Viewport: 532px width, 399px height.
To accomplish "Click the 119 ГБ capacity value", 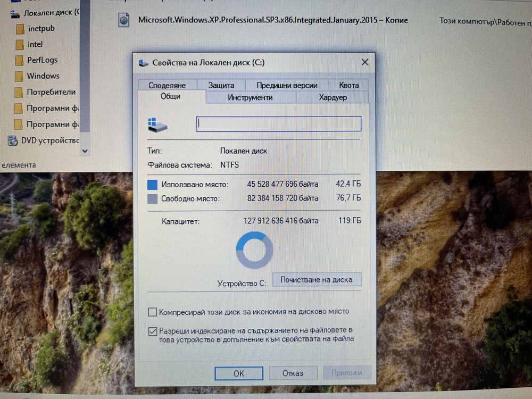I will pyautogui.click(x=350, y=221).
